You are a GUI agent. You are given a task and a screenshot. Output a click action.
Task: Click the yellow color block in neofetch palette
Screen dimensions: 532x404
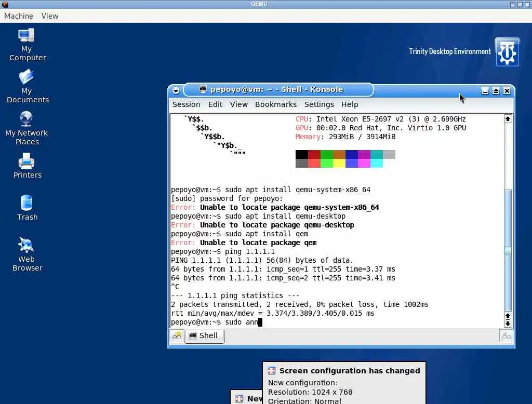(x=339, y=163)
